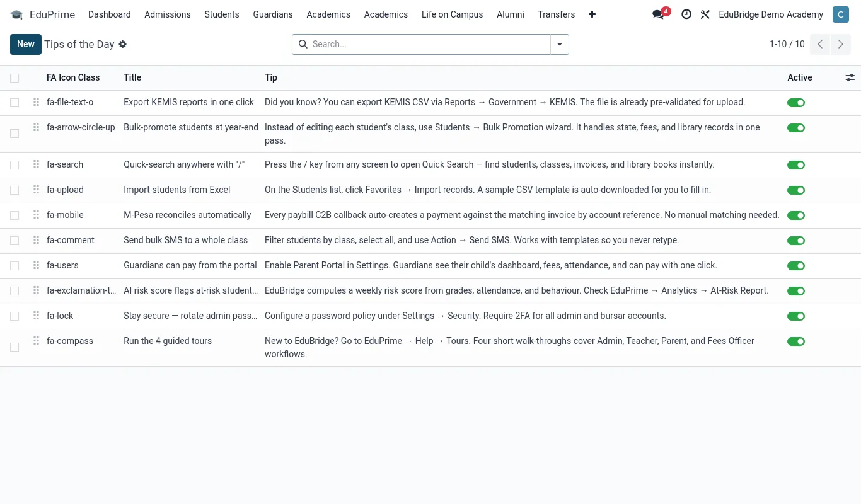
Task: Go to previous page chevron
Action: [x=820, y=44]
